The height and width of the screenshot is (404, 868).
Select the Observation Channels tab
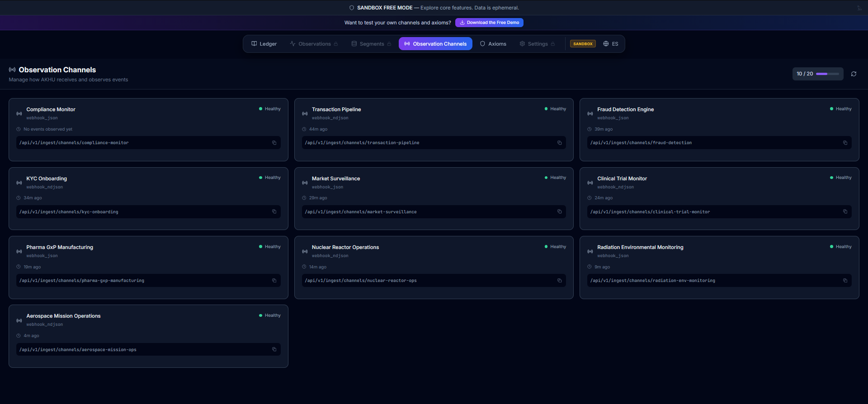[435, 44]
